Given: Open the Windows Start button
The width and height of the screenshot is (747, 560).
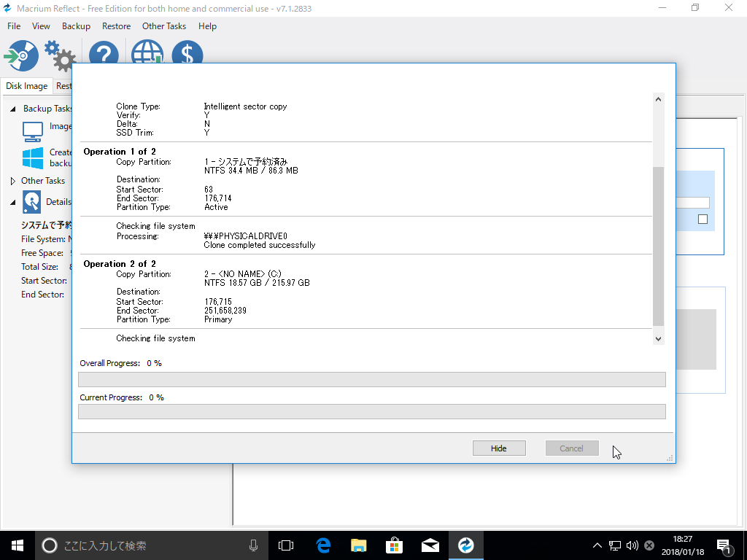Looking at the screenshot, I should tap(18, 545).
